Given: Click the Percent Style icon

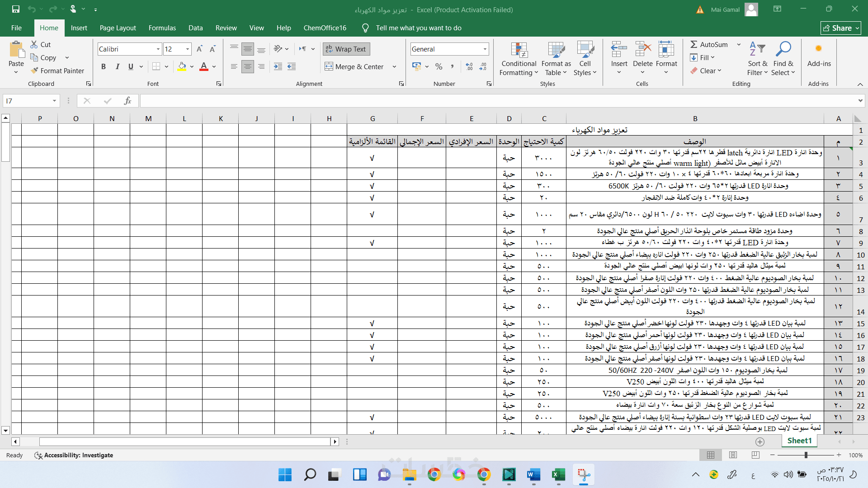Looking at the screenshot, I should (x=439, y=66).
